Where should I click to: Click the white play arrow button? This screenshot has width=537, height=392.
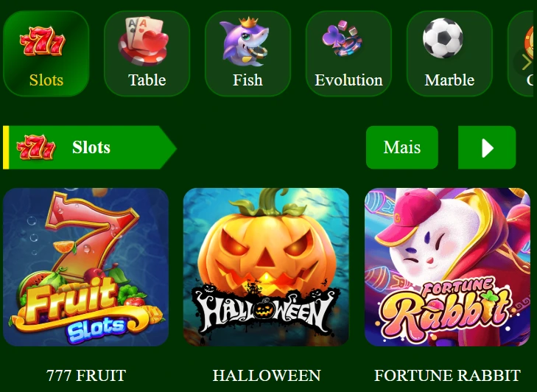coord(487,147)
